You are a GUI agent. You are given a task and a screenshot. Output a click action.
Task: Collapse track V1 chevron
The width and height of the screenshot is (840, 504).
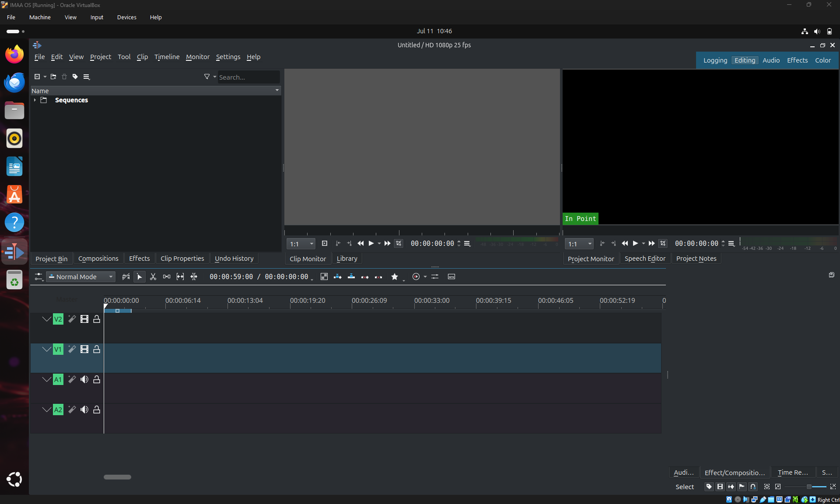[46, 349]
